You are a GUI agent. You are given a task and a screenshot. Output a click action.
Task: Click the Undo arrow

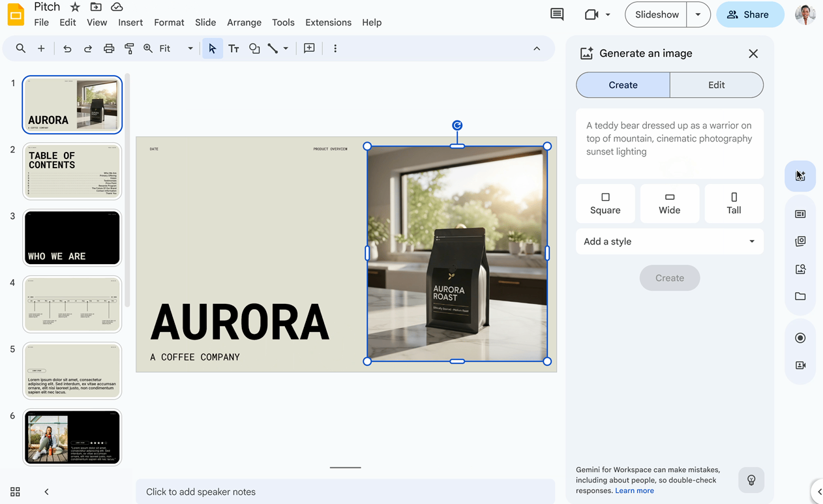click(x=67, y=48)
